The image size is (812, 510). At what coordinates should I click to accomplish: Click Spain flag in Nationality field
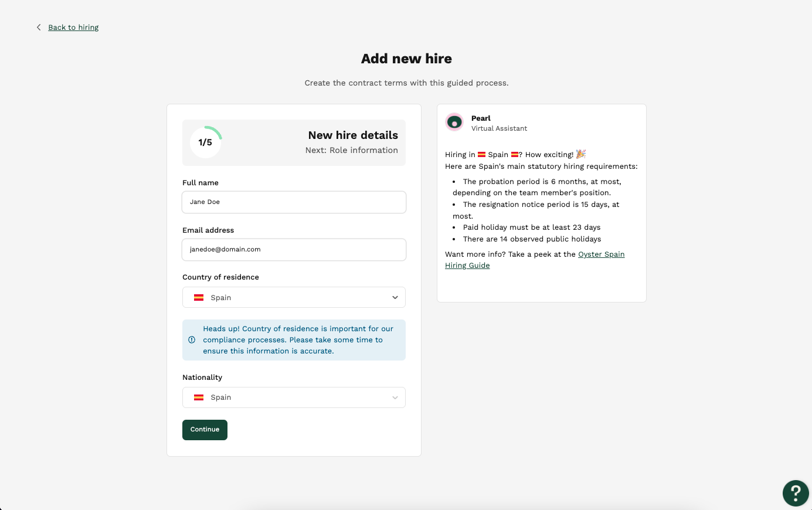(x=199, y=397)
